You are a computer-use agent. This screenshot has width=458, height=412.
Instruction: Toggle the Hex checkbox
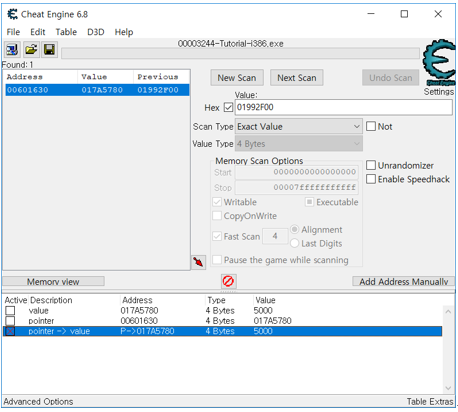(228, 107)
